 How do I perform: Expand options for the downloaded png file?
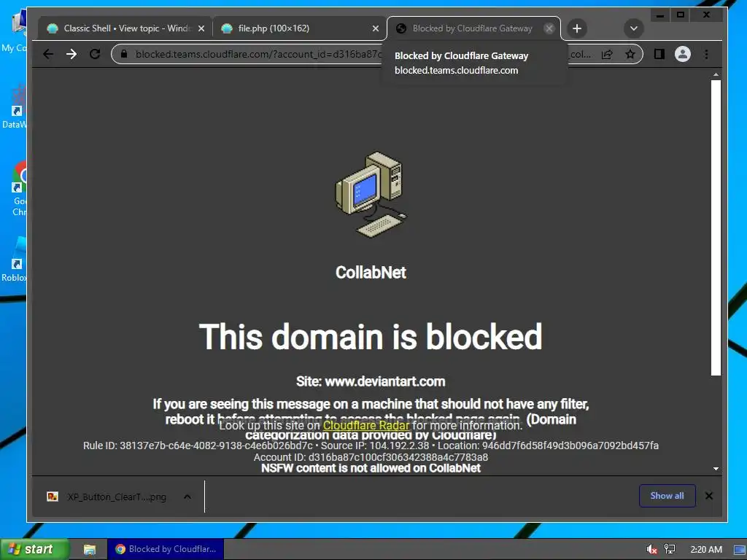(x=187, y=497)
